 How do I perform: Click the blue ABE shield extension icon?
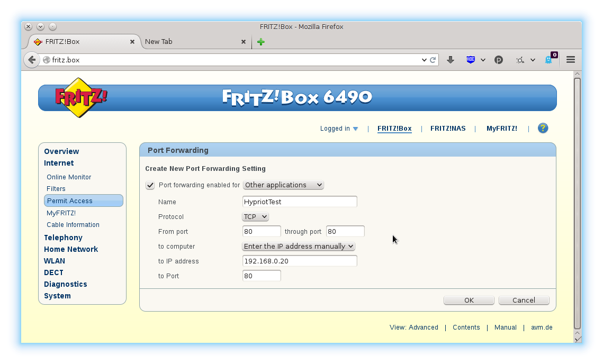click(x=470, y=59)
